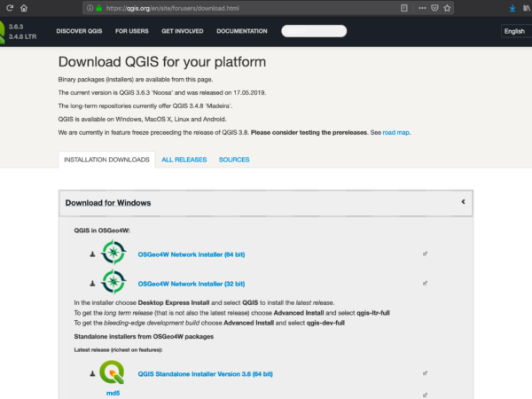The height and width of the screenshot is (399, 532).
Task: Save page to Pocket icon
Action: [x=434, y=8]
